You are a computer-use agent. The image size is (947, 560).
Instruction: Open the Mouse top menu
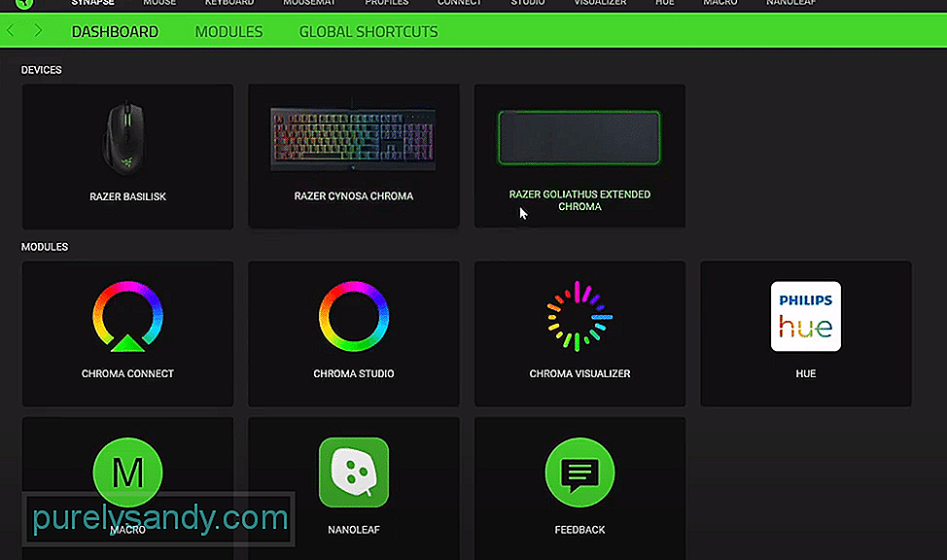(159, 3)
